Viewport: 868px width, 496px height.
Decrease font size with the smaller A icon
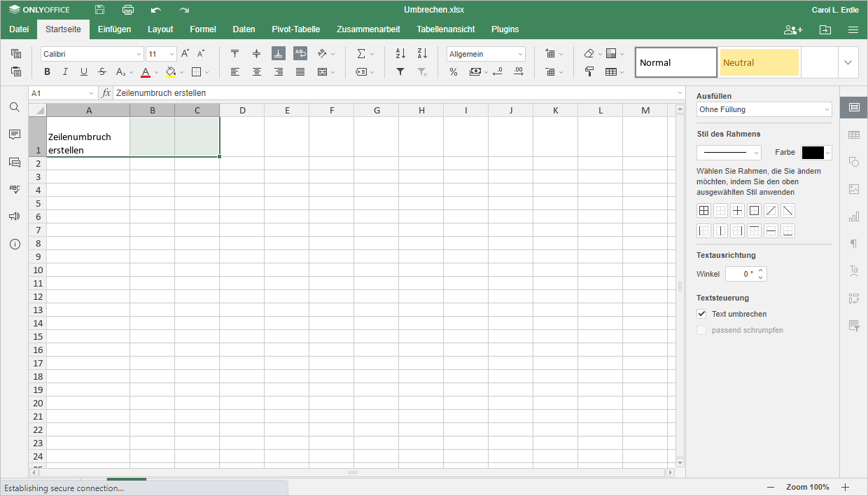pyautogui.click(x=201, y=54)
